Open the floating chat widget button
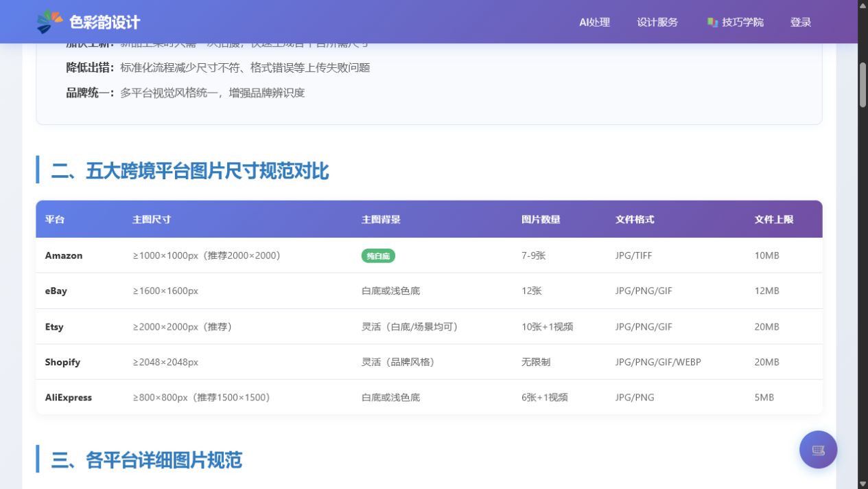868x489 pixels. [x=818, y=450]
